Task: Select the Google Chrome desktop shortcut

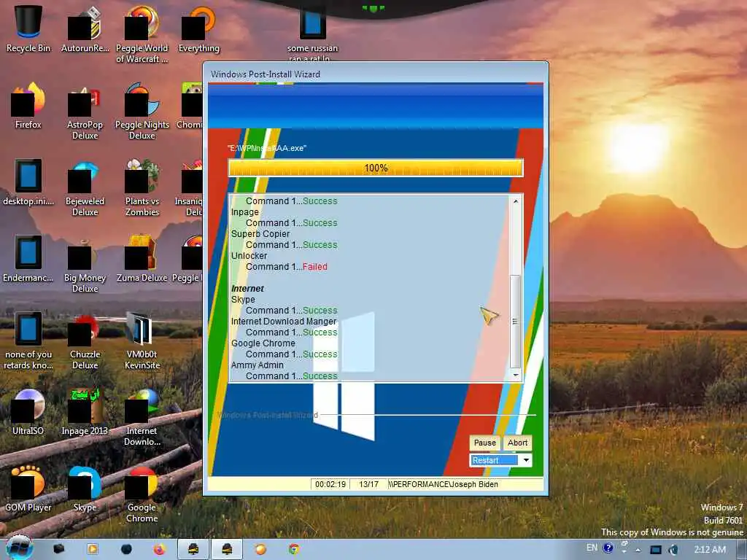Action: [142, 494]
